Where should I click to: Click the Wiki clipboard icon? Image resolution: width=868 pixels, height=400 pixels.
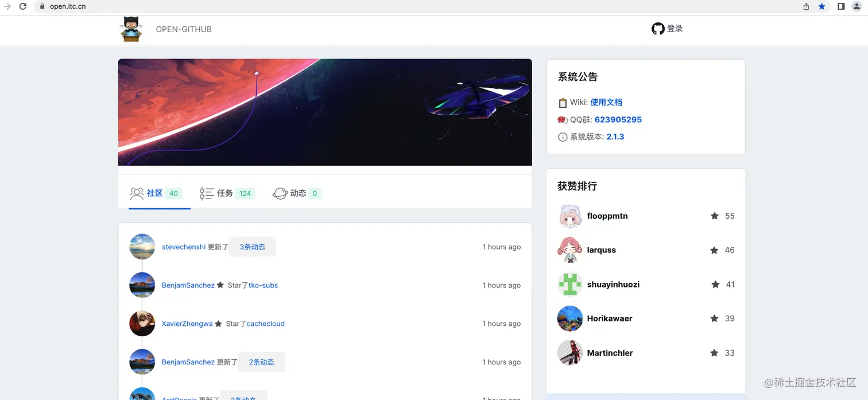(563, 103)
